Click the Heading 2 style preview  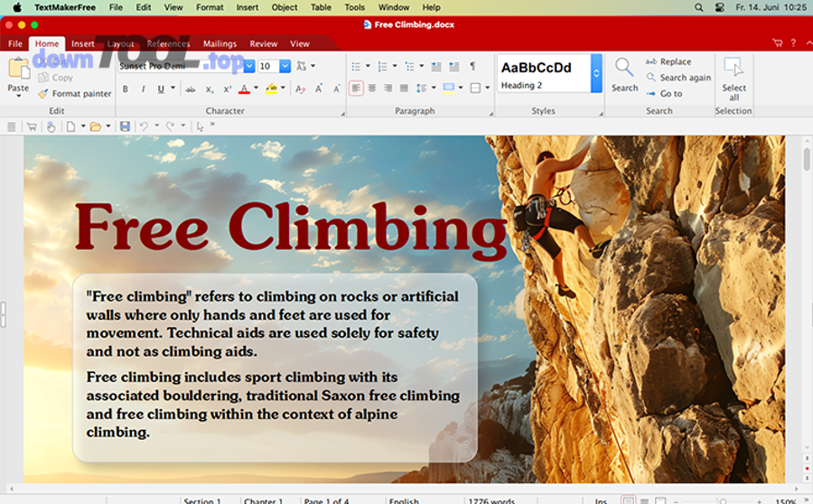[544, 74]
